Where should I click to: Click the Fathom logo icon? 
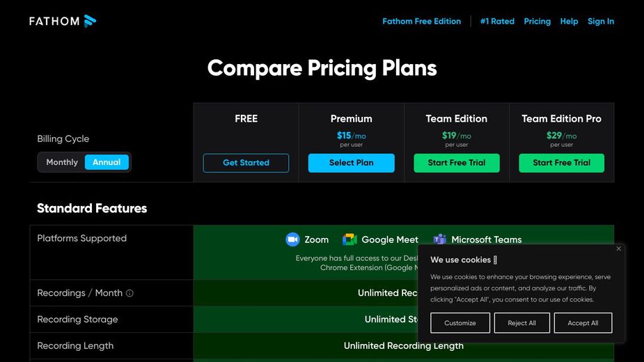[90, 21]
